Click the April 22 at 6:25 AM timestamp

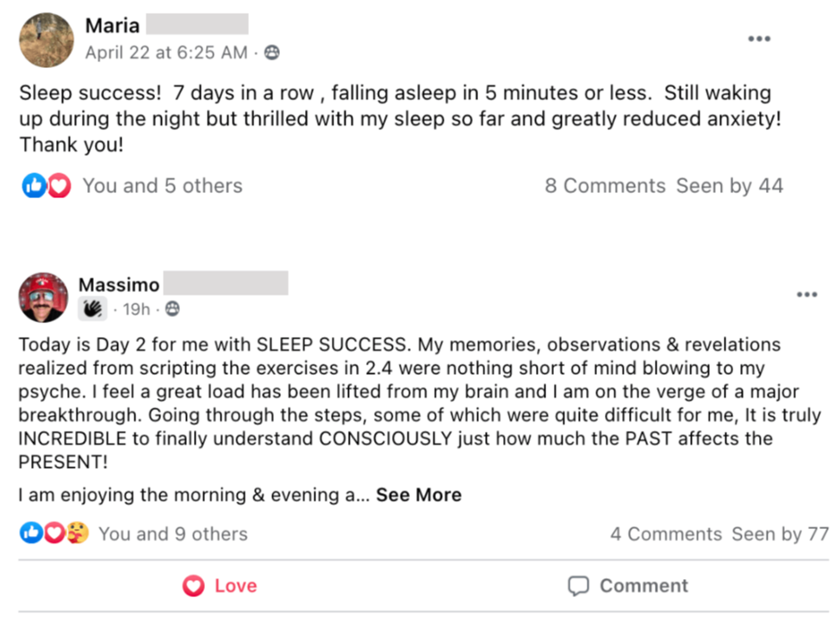click(x=165, y=53)
